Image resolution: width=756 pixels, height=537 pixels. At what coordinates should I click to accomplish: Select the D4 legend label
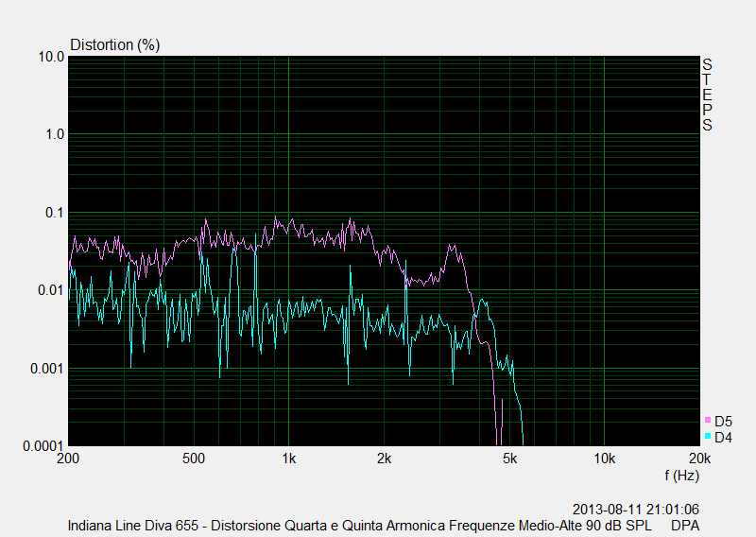pyautogui.click(x=723, y=438)
